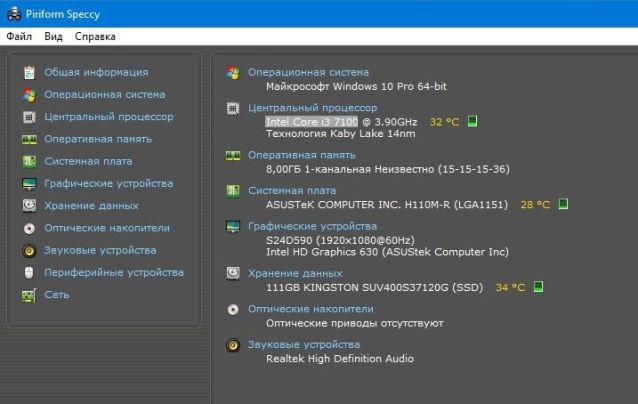Open the Файл menu
This screenshot has height=404, width=638.
coord(19,37)
